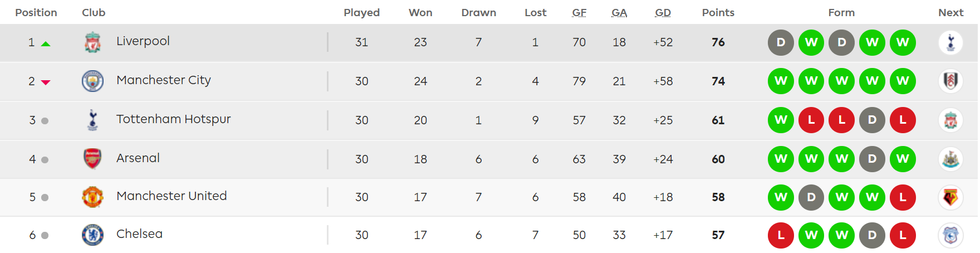Screen dimensions: 980x253
Task: Click the Manchester City club badge
Action: point(92,81)
